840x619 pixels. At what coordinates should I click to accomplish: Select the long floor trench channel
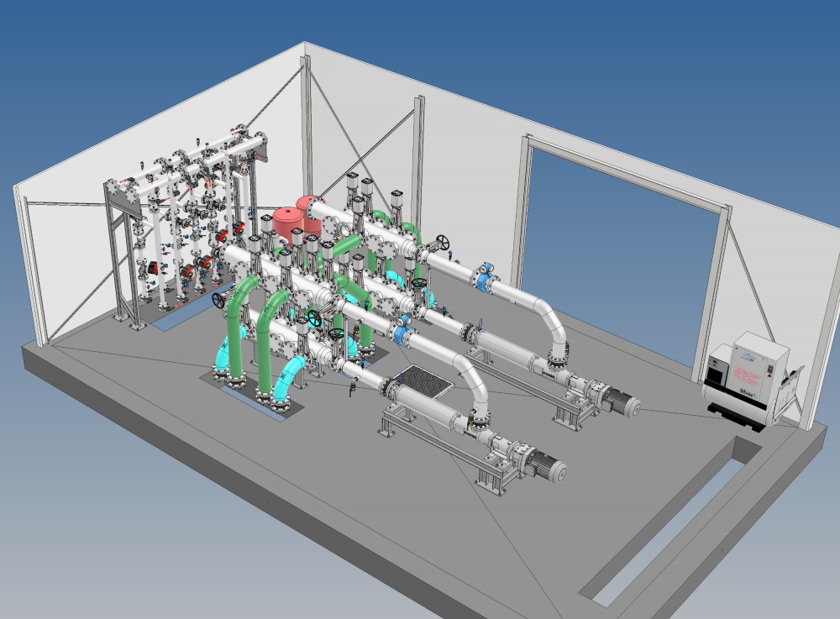point(664,521)
